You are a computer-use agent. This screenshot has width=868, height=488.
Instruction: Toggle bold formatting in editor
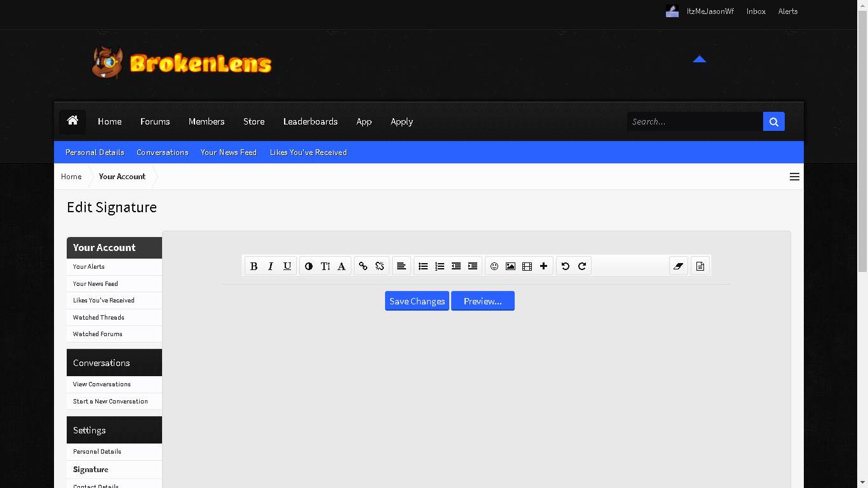tap(254, 266)
